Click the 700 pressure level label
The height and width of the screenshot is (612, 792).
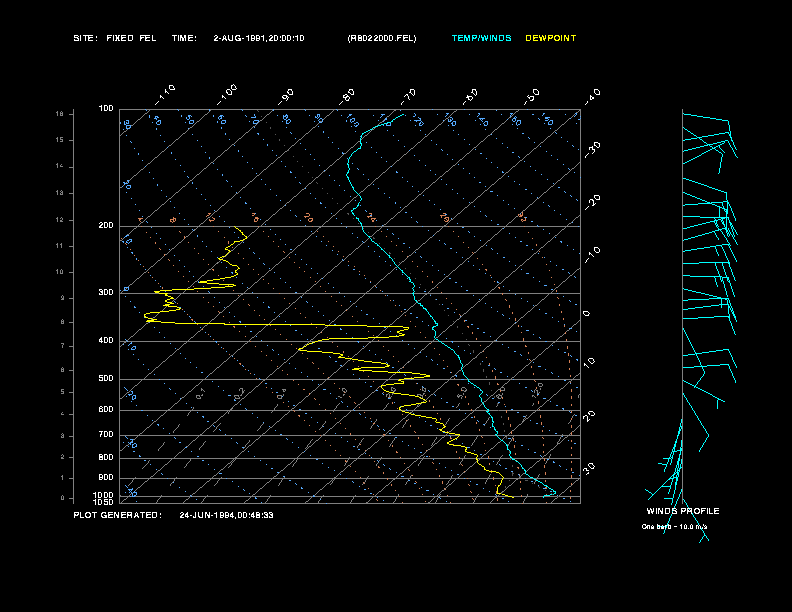pos(106,434)
